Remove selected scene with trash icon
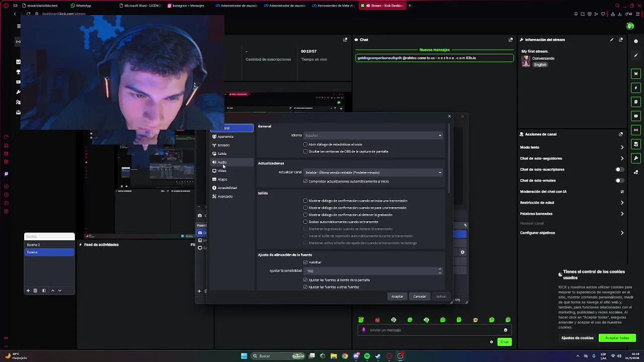The image size is (644, 362). coord(35,291)
